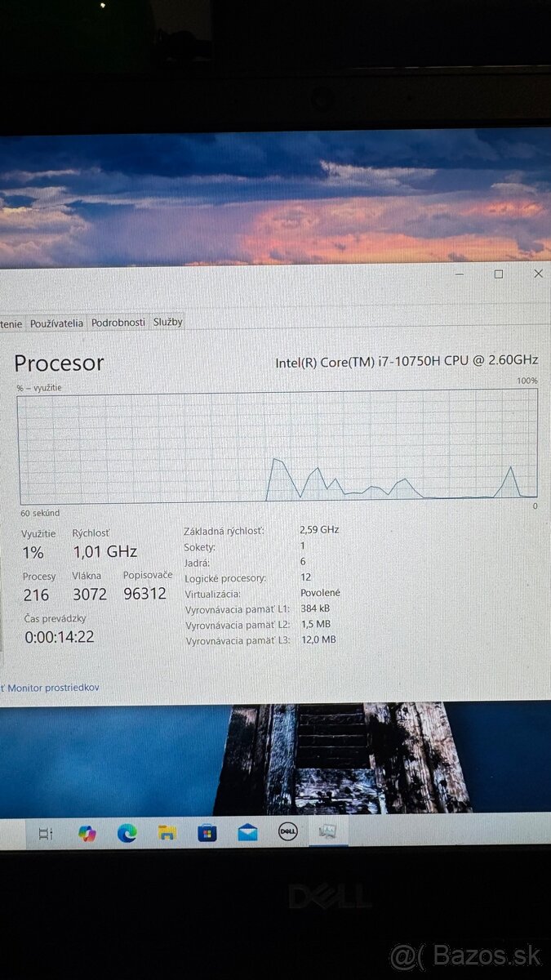This screenshot has width=551, height=980.
Task: Click the Logické procesory label
Action: pos(225,578)
